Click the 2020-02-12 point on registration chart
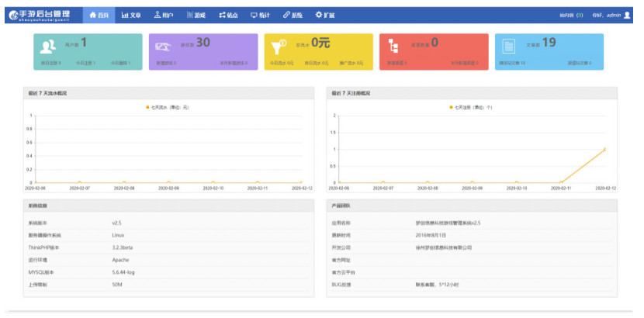This screenshot has height=318, width=644. click(604, 149)
